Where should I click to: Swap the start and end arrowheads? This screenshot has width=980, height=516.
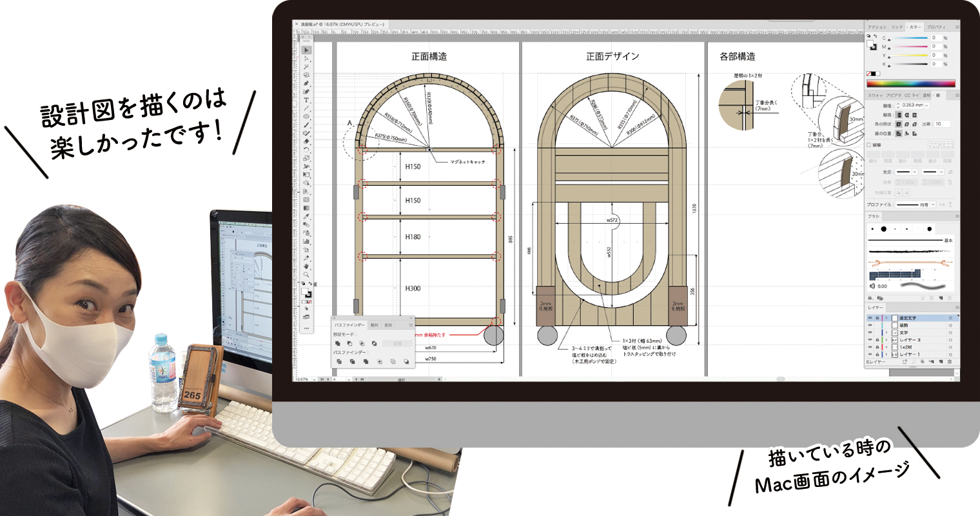point(950,172)
